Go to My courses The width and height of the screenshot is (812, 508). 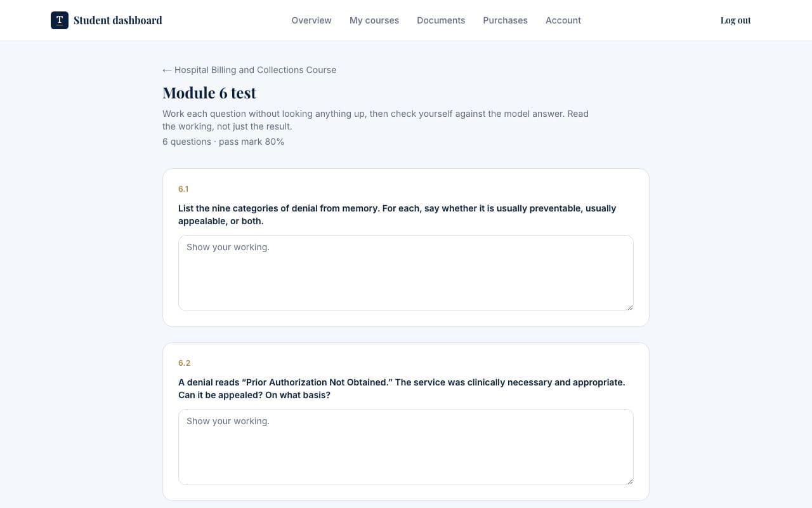click(x=374, y=20)
